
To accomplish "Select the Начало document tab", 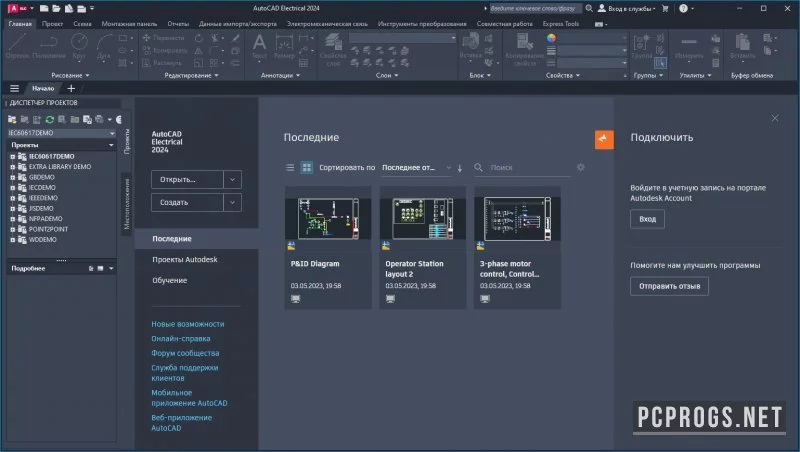I will coord(43,88).
